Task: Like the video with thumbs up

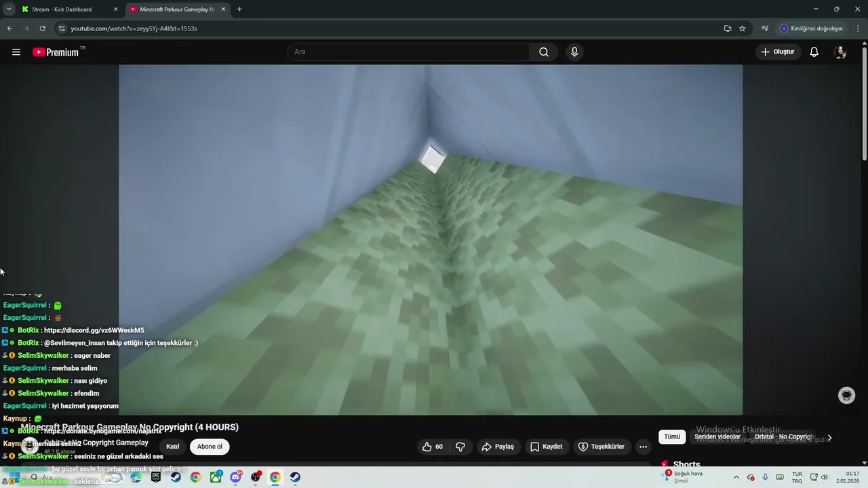Action: point(433,447)
